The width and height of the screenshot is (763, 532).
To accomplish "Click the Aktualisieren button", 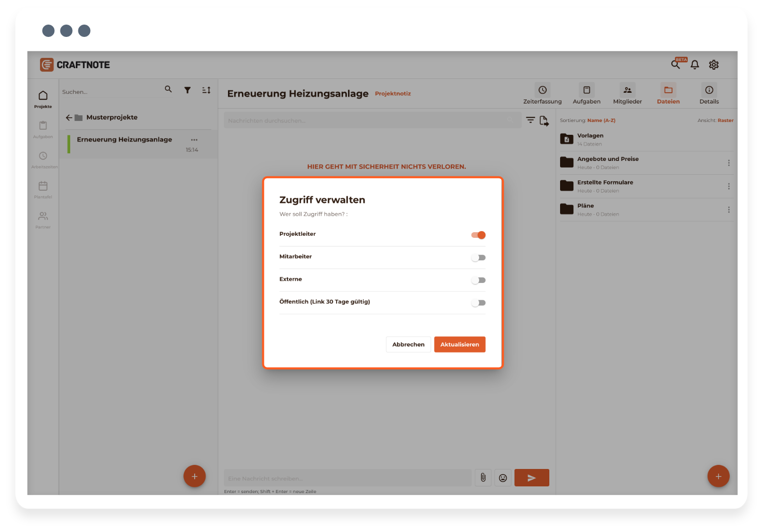I will (x=459, y=344).
